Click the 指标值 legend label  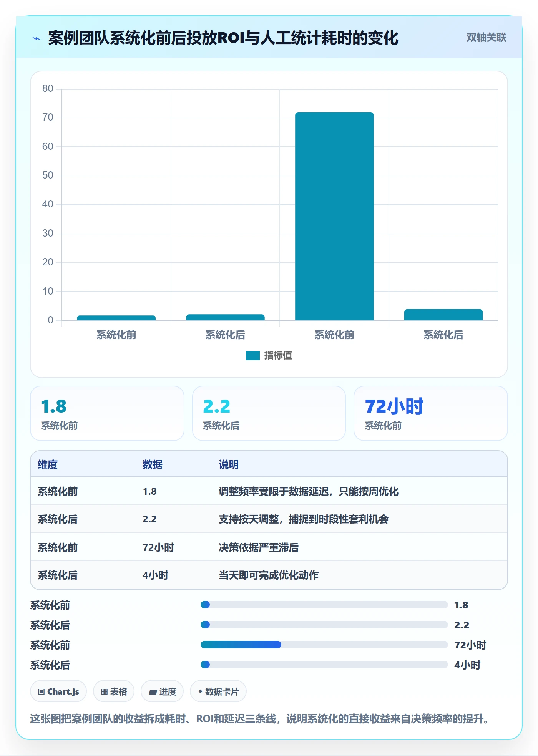(x=278, y=356)
